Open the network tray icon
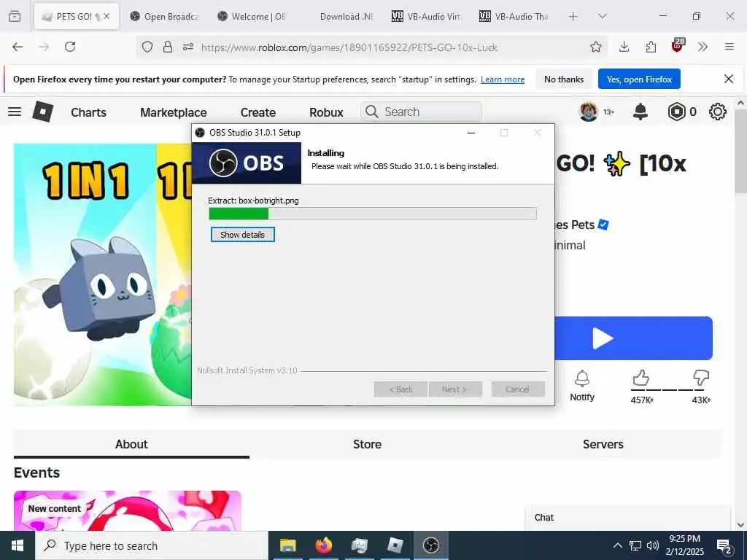The height and width of the screenshot is (560, 747). (635, 545)
